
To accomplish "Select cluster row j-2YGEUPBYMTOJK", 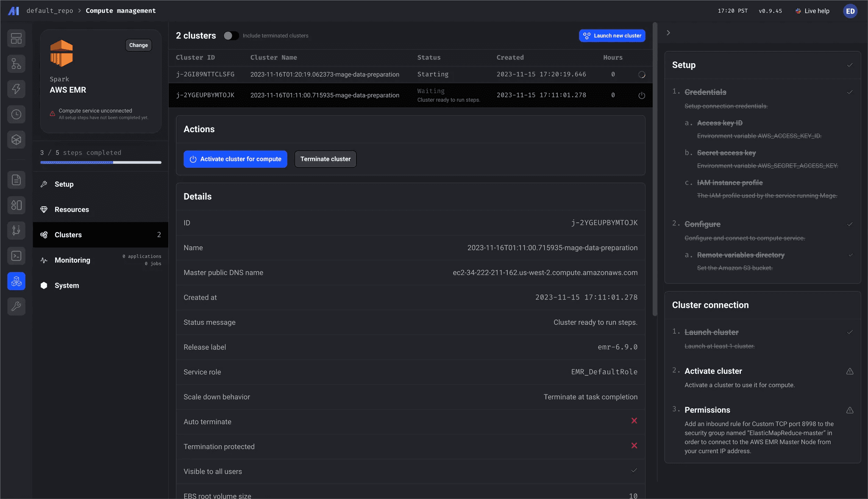I will (x=410, y=95).
